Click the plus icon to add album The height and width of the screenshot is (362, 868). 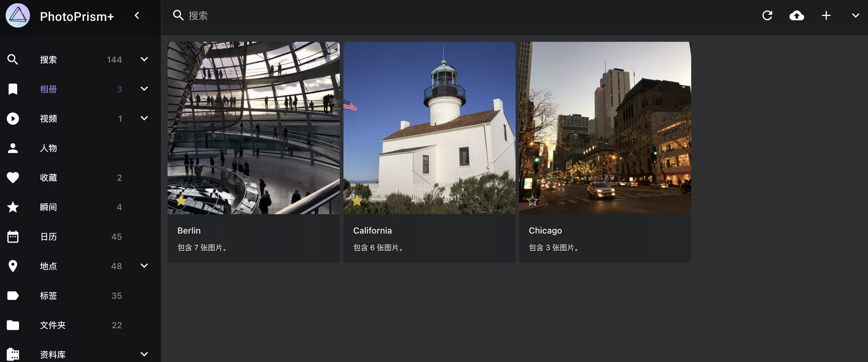[826, 16]
